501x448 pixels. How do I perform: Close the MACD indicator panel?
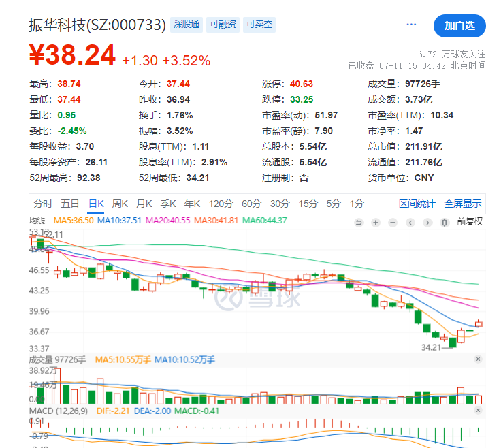[478, 410]
